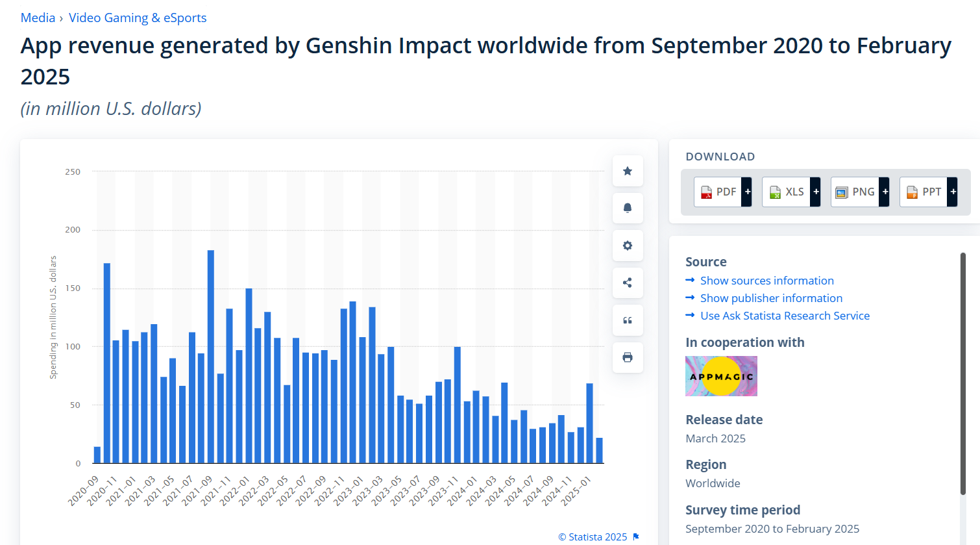Screen dimensions: 980x545
Task: Click the x-axis label 2025-01
Action: 576,490
